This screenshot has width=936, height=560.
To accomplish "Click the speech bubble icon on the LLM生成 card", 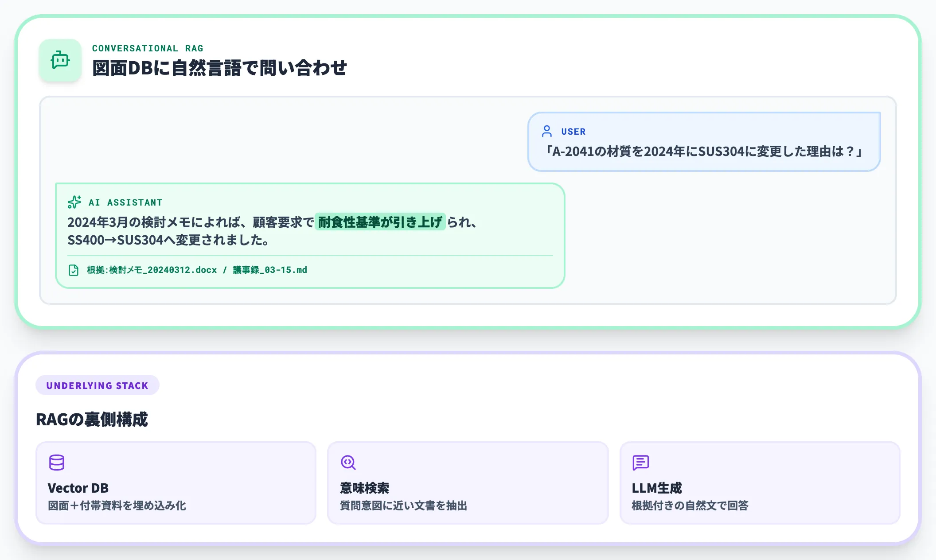I will click(641, 463).
